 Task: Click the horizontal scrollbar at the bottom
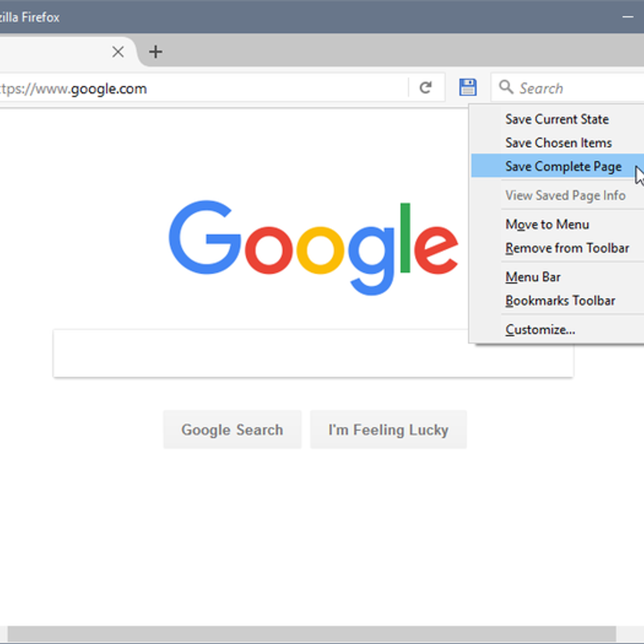(312, 634)
